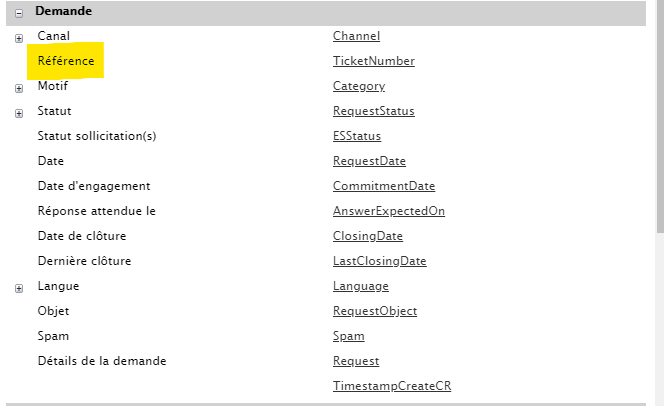Open the ESStatus link
The image size is (664, 406).
356,136
